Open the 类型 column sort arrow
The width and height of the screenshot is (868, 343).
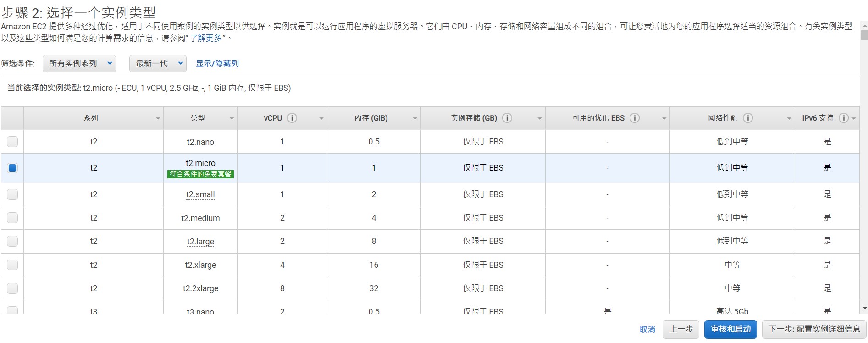pos(232,119)
